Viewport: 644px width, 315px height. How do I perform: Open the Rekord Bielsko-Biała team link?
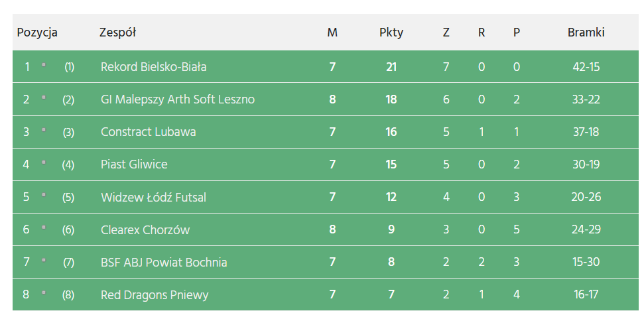153,67
